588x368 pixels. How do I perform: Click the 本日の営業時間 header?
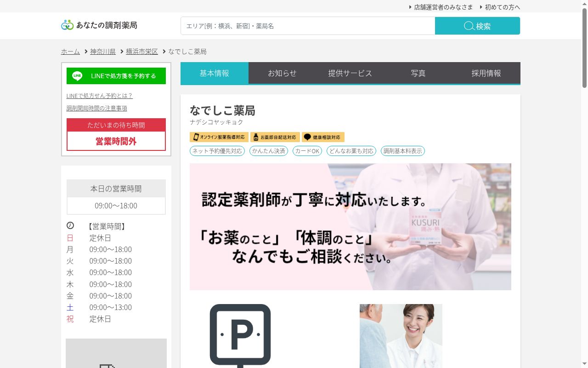pyautogui.click(x=116, y=189)
